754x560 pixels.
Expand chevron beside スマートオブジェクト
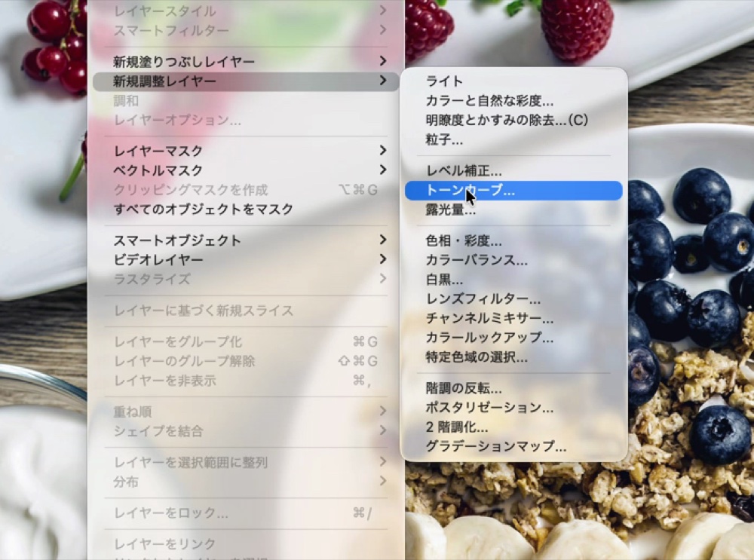[383, 240]
